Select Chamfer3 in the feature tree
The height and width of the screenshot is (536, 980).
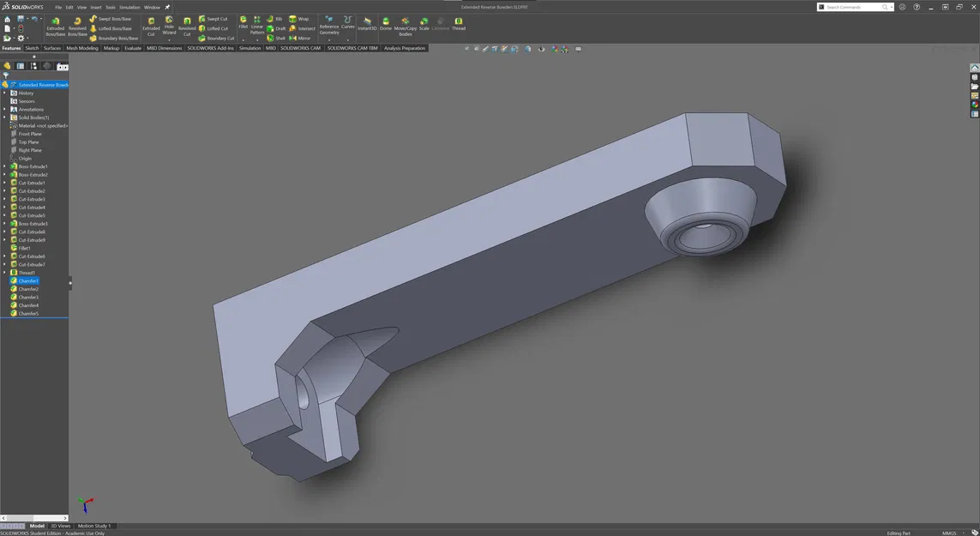[28, 298]
